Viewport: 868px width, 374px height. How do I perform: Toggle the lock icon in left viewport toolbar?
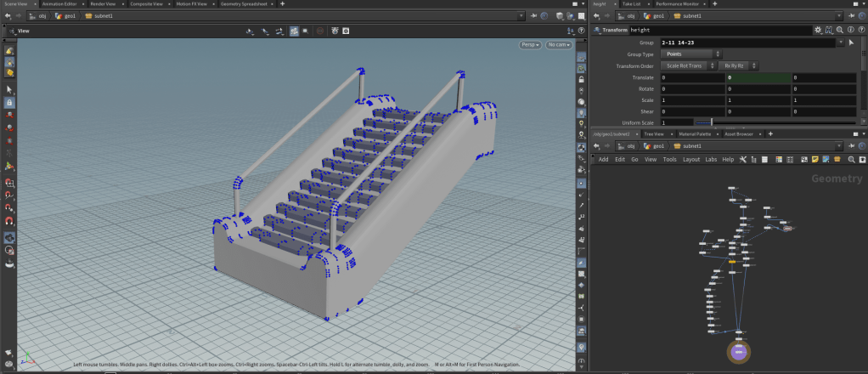coord(9,102)
